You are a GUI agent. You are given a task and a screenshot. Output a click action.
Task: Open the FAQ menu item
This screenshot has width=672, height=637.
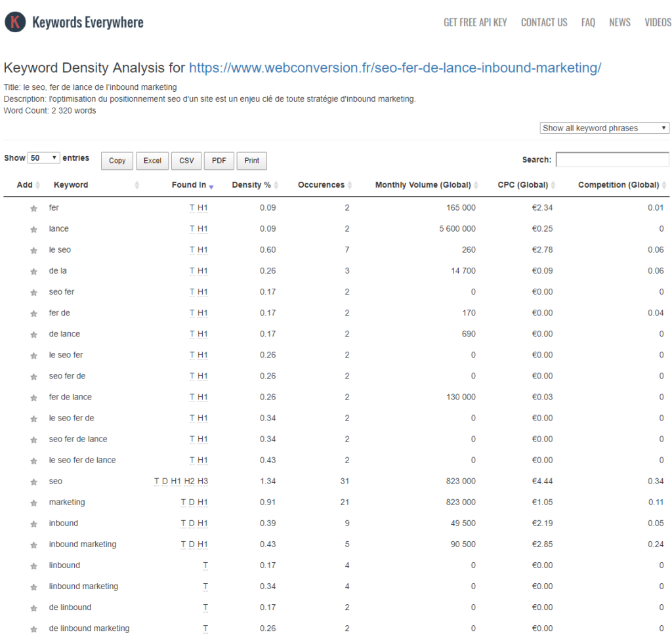coord(588,22)
